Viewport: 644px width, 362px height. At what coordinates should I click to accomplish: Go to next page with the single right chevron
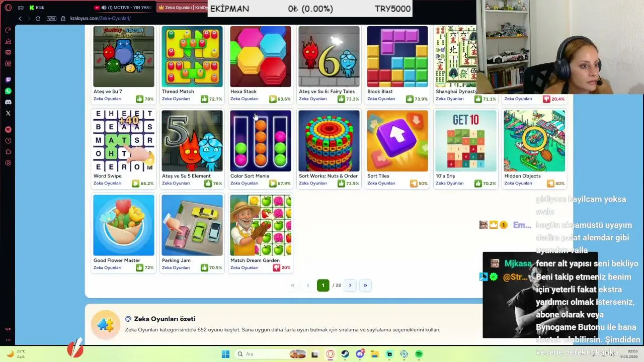tap(350, 286)
